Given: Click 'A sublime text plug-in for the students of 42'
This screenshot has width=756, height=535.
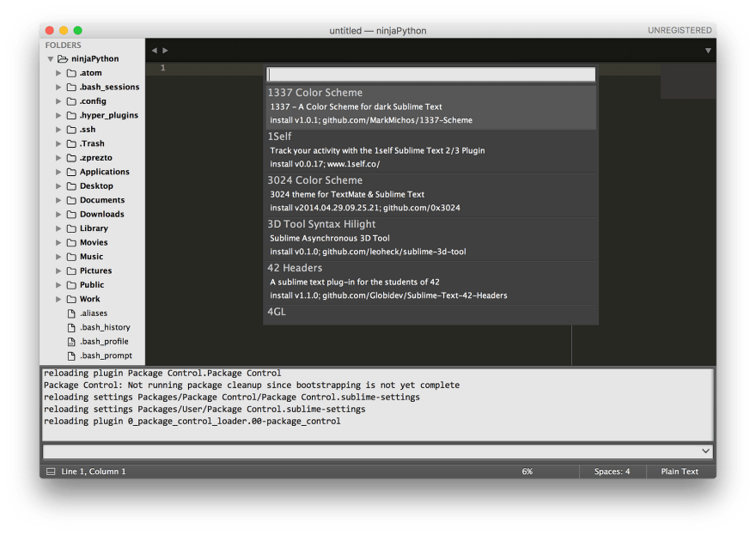Looking at the screenshot, I should pyautogui.click(x=355, y=282).
